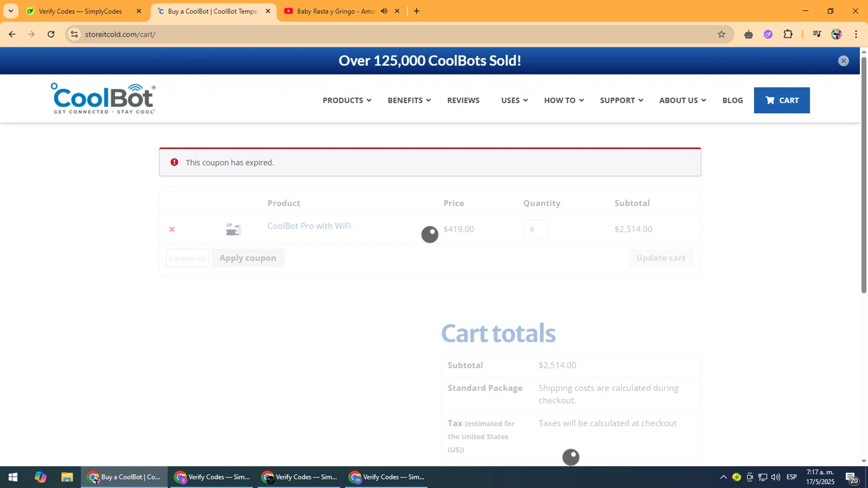Remove CoolBot Pro with WiFi from cart
This screenshot has width=868, height=488.
point(172,230)
